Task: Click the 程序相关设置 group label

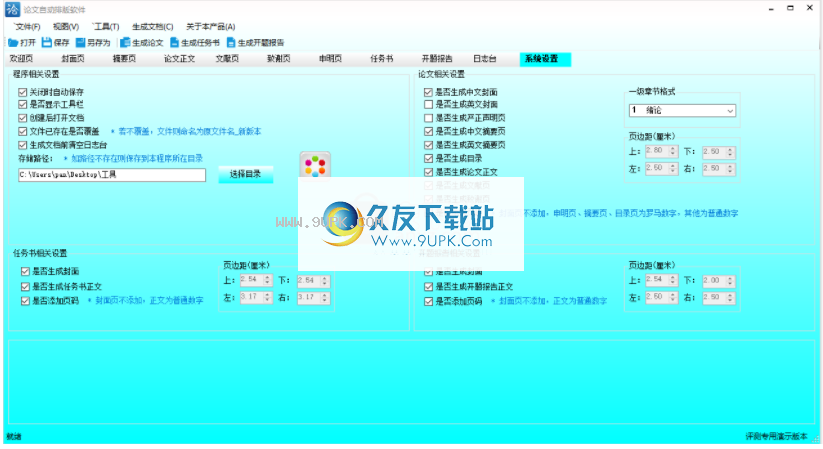Action: point(36,75)
